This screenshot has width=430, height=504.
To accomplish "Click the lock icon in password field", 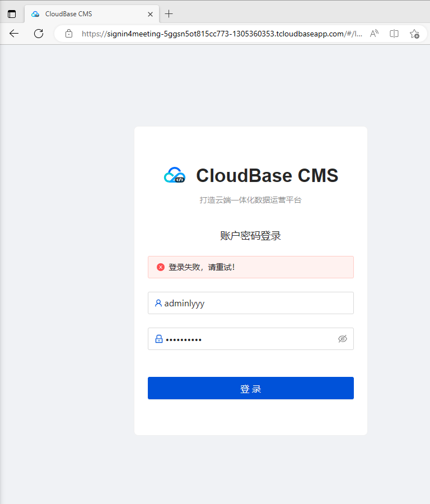I will 159,339.
